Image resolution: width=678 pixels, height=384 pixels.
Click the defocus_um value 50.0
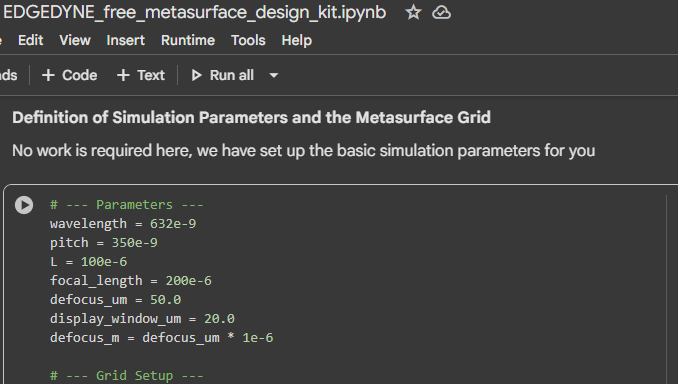coord(165,300)
